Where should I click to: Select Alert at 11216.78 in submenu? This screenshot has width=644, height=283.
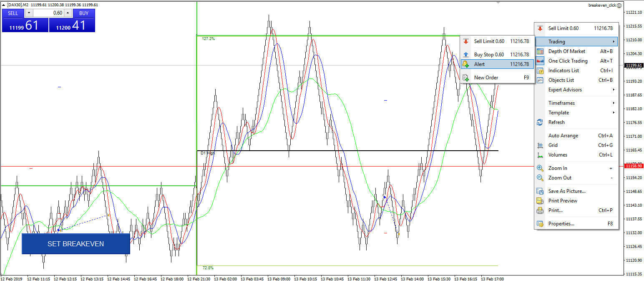497,64
